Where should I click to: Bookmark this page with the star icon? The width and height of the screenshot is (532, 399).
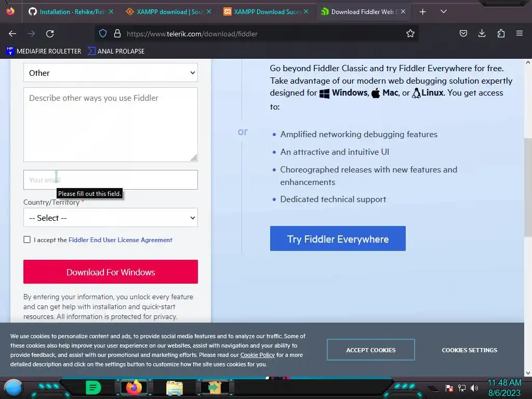410,34
